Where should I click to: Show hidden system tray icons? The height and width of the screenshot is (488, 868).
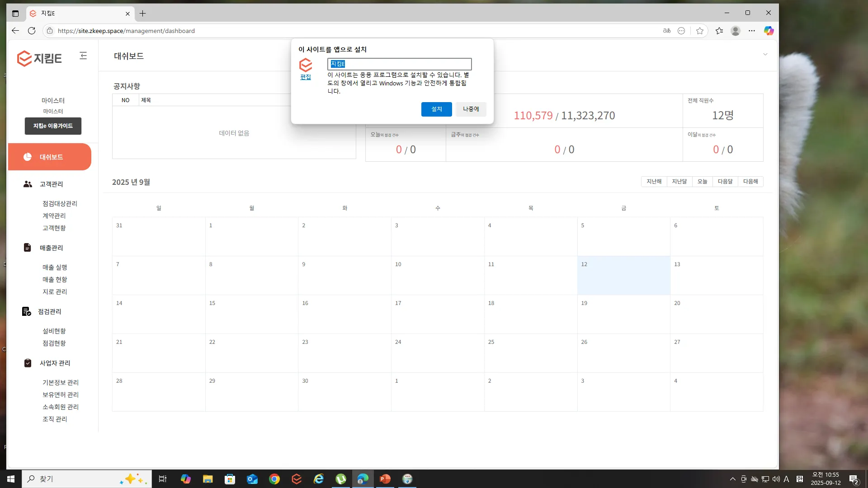click(x=732, y=479)
